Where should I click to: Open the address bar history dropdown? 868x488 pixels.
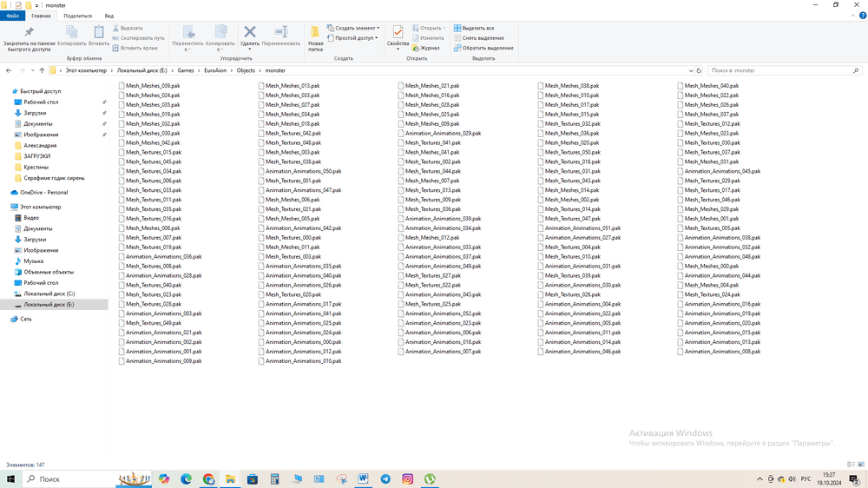pyautogui.click(x=691, y=70)
